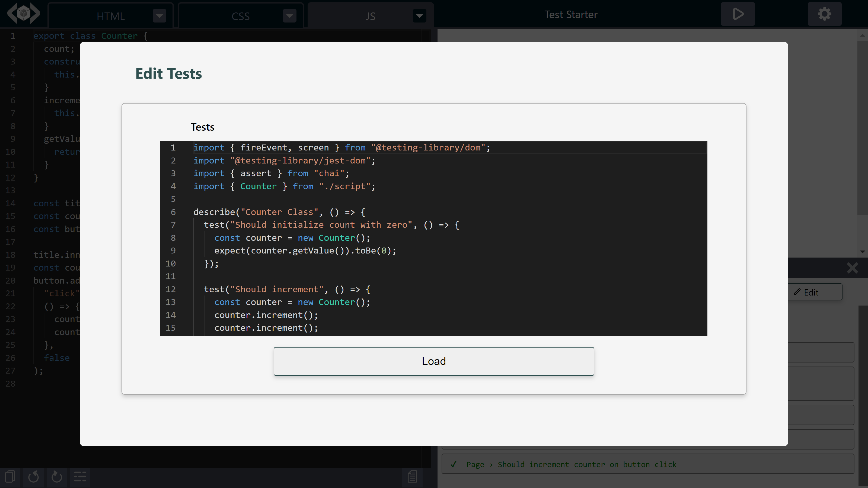Click the Load button in the Tests dialog

pyautogui.click(x=434, y=361)
